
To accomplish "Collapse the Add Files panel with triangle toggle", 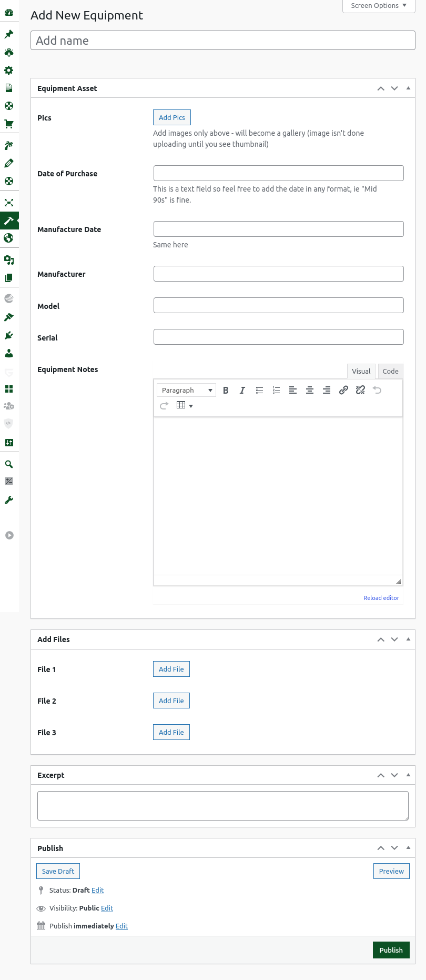I will click(x=408, y=639).
